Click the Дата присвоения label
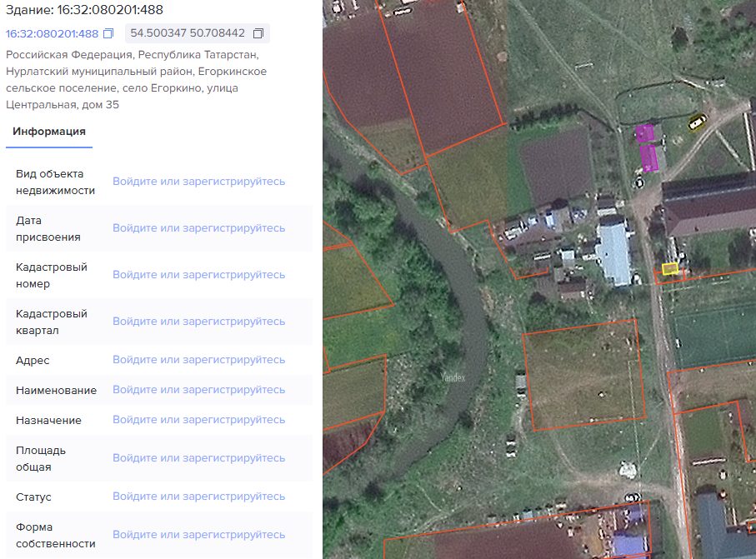Screen dimensions: 756x559 coord(48,229)
